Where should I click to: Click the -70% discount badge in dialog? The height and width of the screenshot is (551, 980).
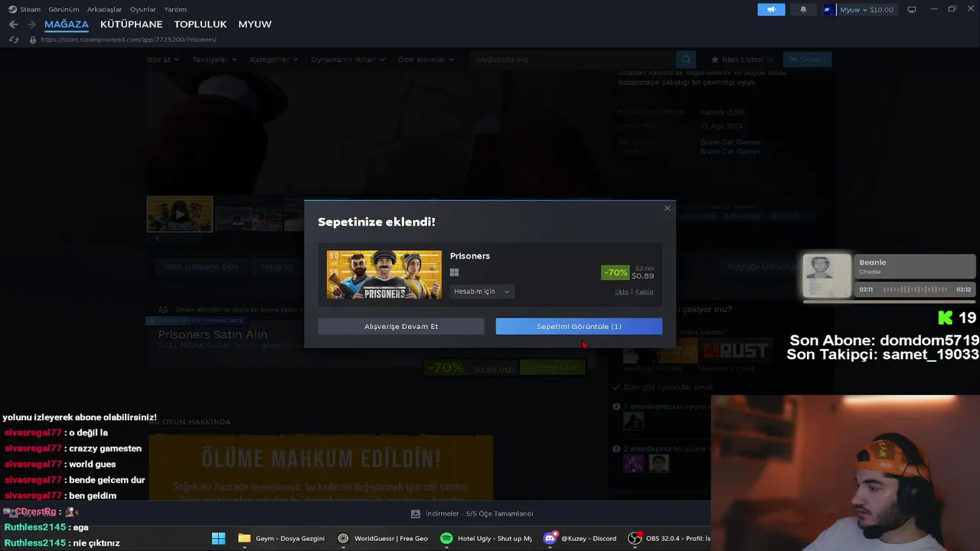(615, 272)
